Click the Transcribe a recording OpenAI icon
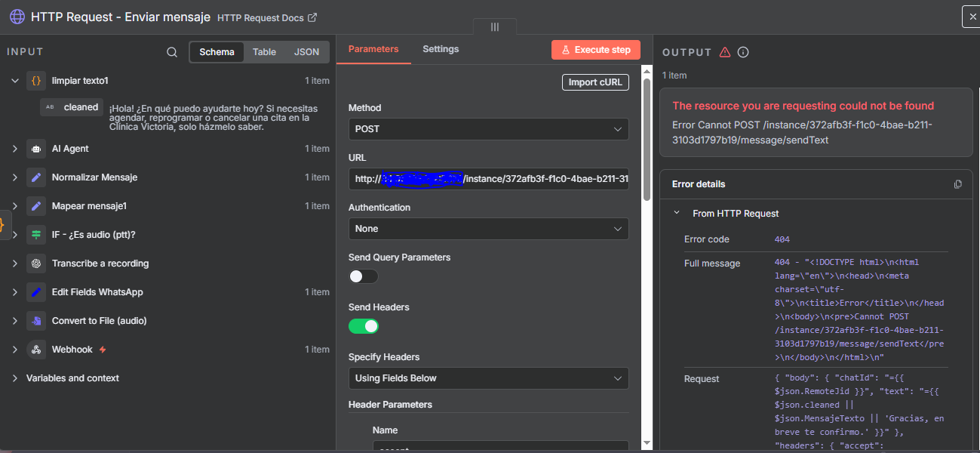Screen dimensions: 980x453 35,263
